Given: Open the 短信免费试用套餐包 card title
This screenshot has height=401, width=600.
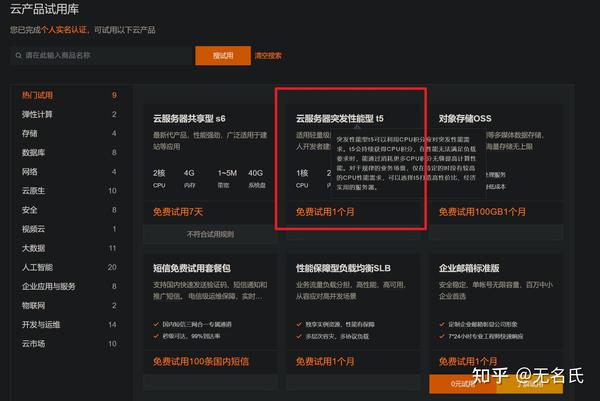Looking at the screenshot, I should pyautogui.click(x=192, y=268).
